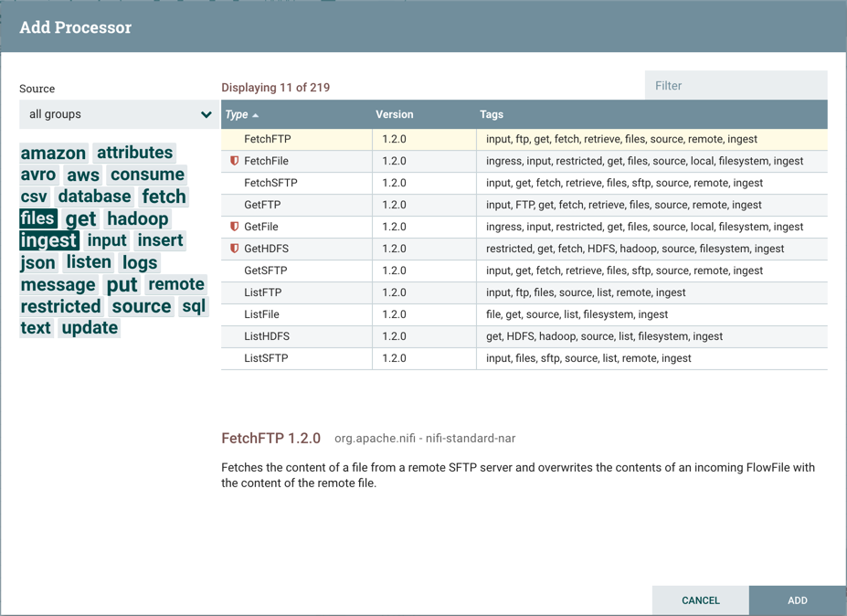The width and height of the screenshot is (847, 616).
Task: Enable the 'hadoop' tag filter
Action: [x=137, y=218]
